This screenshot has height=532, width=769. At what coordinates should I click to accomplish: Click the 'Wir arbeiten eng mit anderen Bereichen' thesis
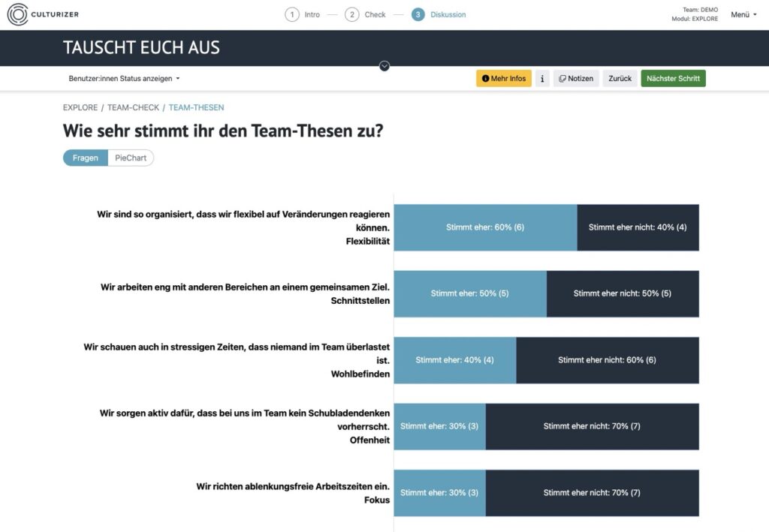pyautogui.click(x=246, y=287)
